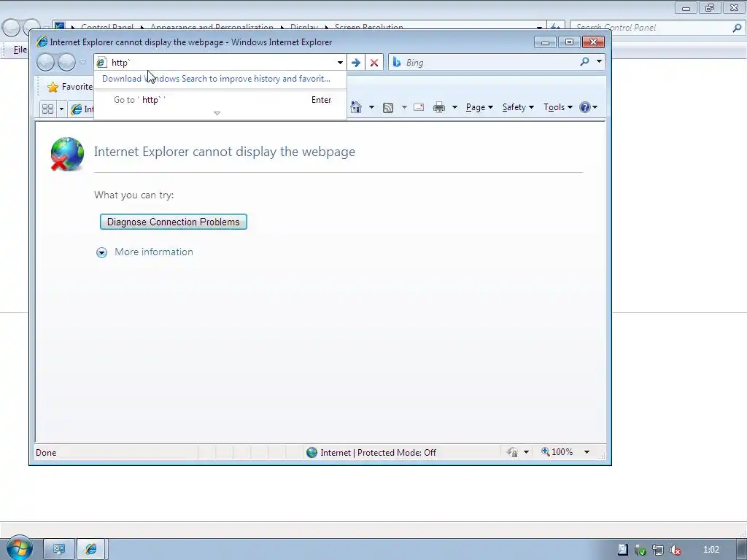
Task: Open the File menu in Control Panel window
Action: [x=20, y=50]
